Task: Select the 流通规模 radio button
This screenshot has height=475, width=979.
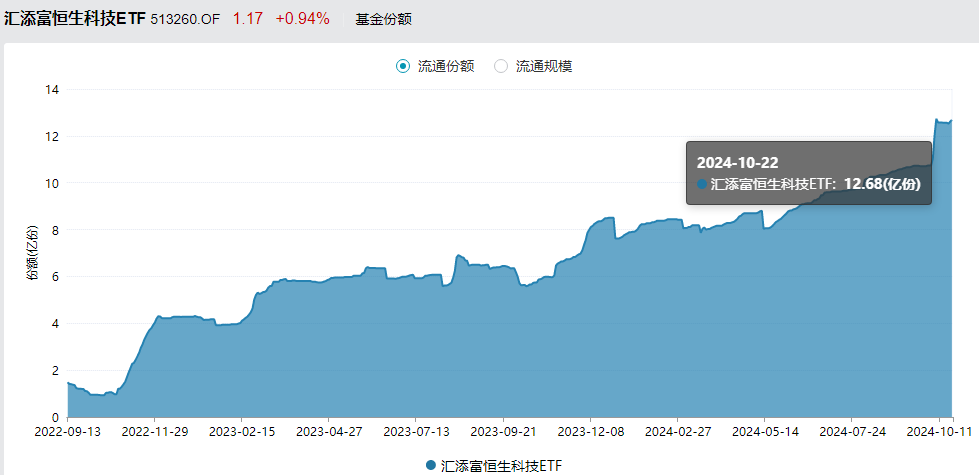Action: pos(501,66)
